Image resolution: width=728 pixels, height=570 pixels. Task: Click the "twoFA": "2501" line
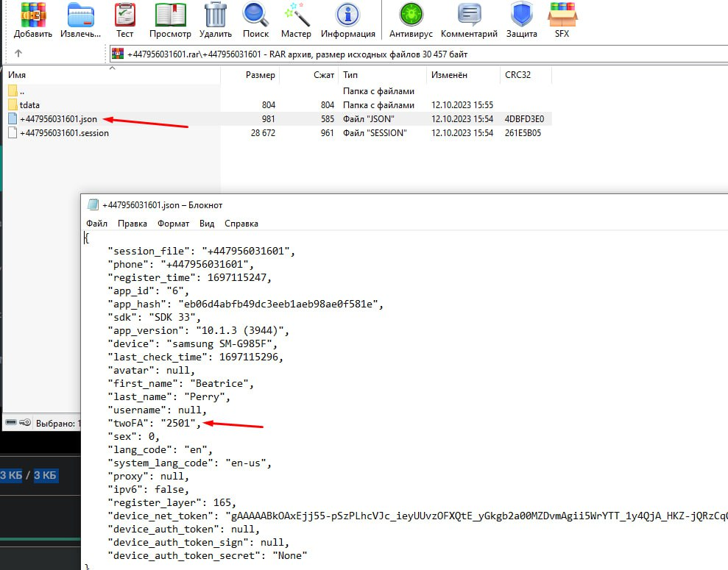154,423
